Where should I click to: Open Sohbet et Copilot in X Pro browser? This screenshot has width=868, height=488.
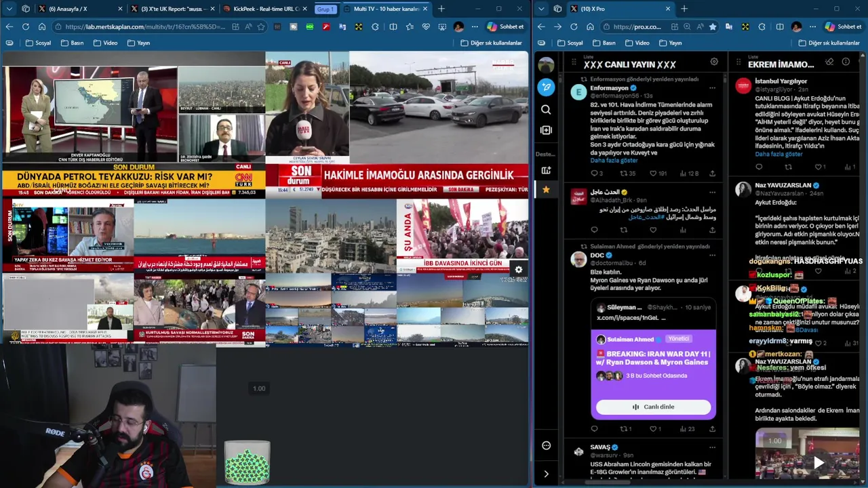pyautogui.click(x=844, y=26)
